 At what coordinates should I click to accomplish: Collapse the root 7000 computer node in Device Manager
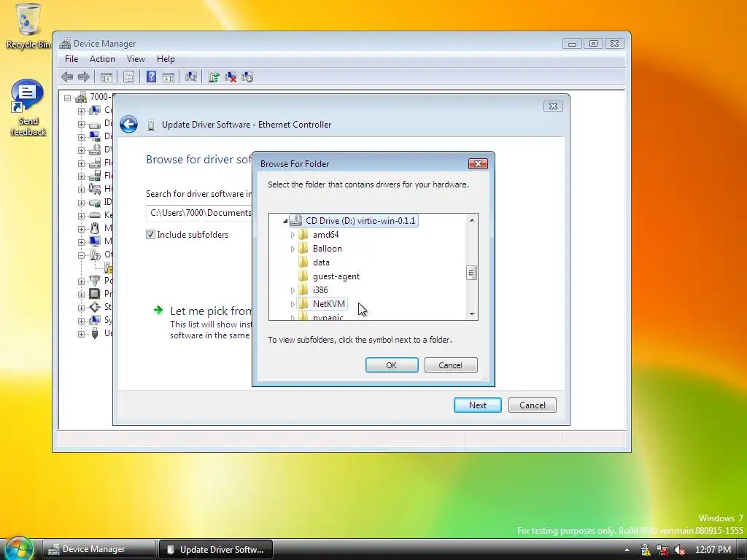67,98
